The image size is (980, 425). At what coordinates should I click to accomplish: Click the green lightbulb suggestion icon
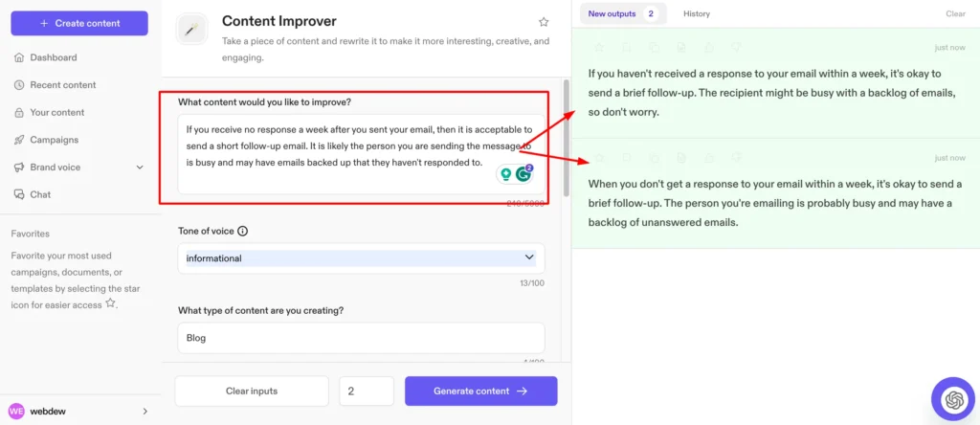(505, 174)
